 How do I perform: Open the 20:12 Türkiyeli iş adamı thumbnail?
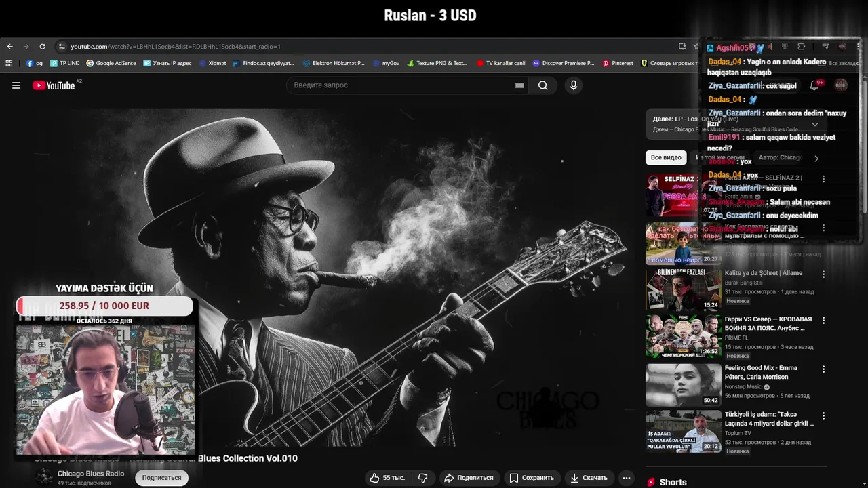click(x=683, y=431)
